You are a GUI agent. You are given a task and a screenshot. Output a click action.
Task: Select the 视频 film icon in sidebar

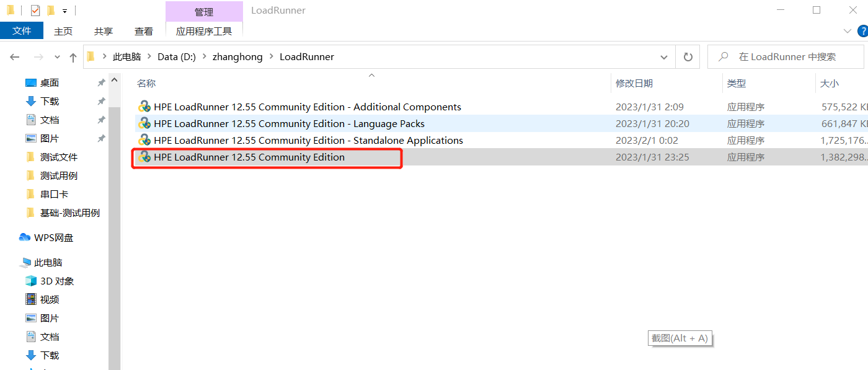point(31,299)
